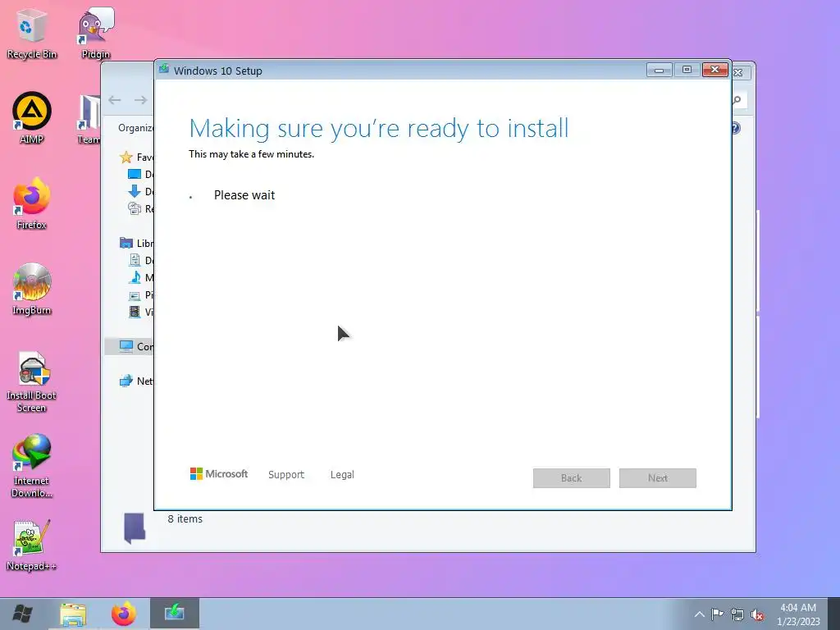Show hidden tray icons arrow
840x630 pixels.
click(699, 614)
